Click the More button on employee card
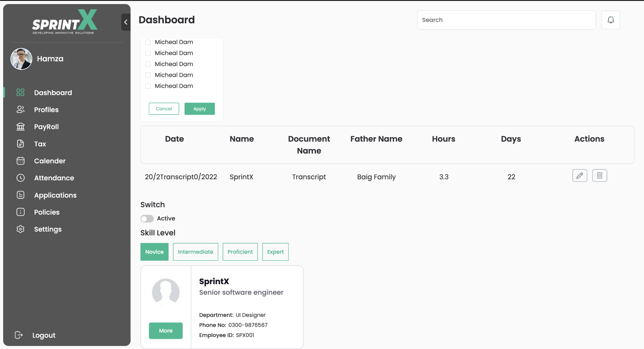The height and width of the screenshot is (349, 644). pos(165,331)
